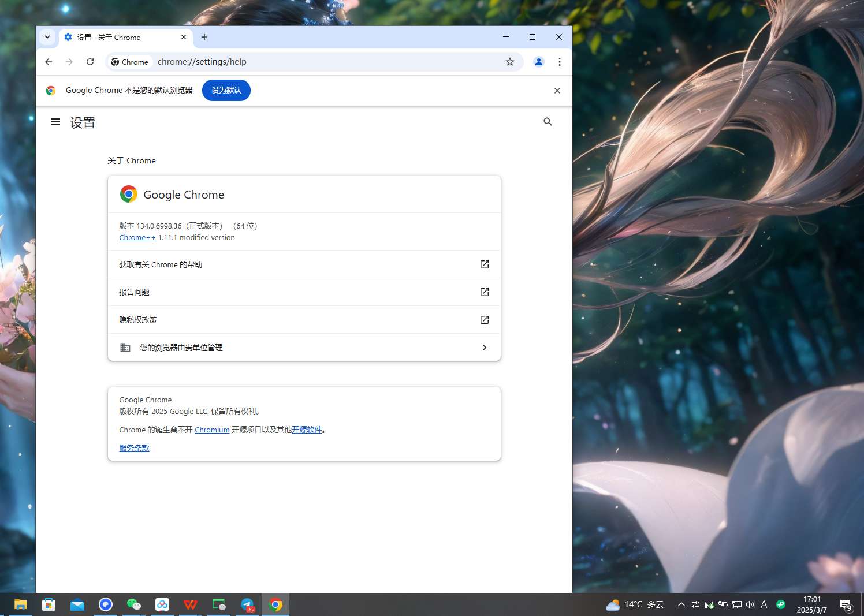Screen dimensions: 864x616
Task: Dismiss the default browser infobar
Action: click(x=557, y=91)
